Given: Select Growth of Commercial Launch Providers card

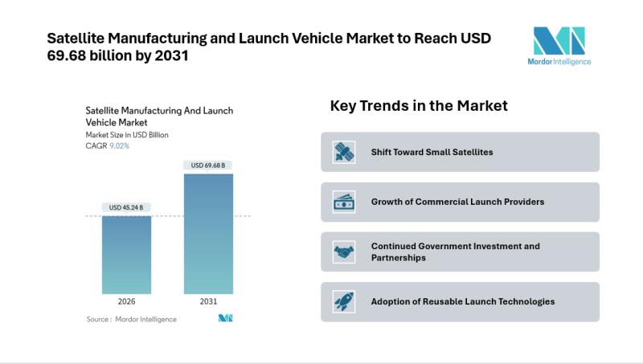Looking at the screenshot, I should coord(460,202).
